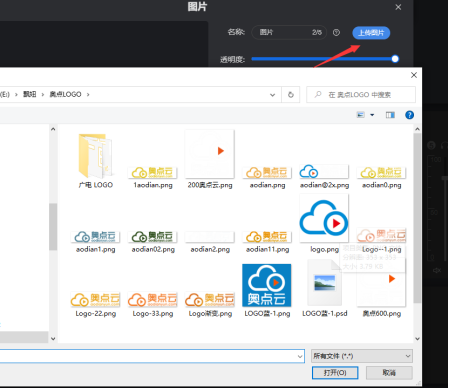
Task: Click the file list scroll-down arrow
Action: 417,339
